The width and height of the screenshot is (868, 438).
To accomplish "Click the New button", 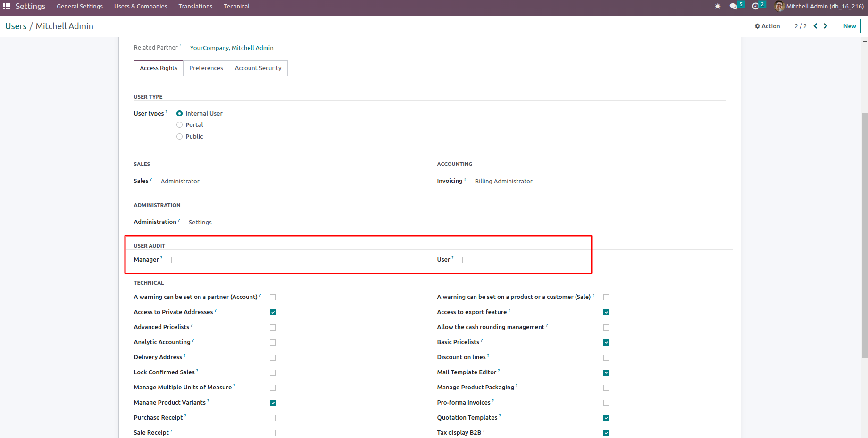I will pos(849,26).
